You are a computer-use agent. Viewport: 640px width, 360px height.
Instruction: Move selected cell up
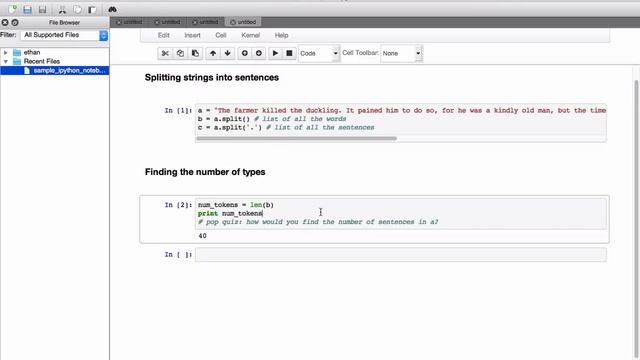[213, 53]
